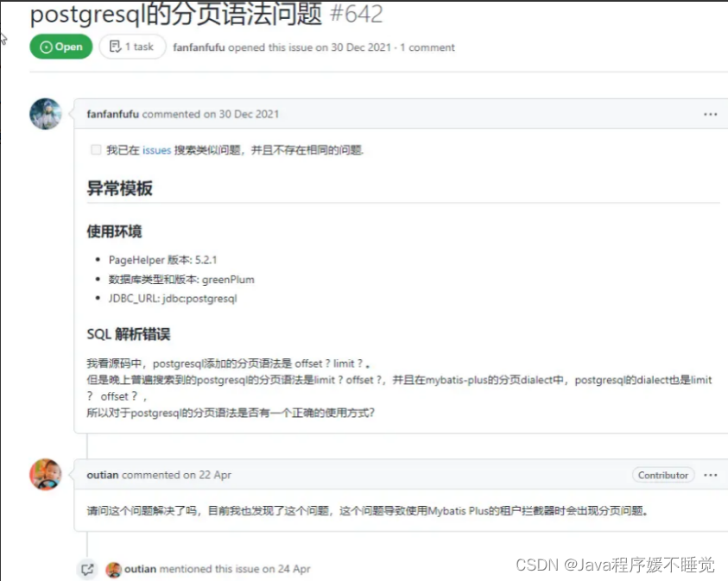Open fanfanfufu author link in first comment
The image size is (728, 581).
pos(113,114)
